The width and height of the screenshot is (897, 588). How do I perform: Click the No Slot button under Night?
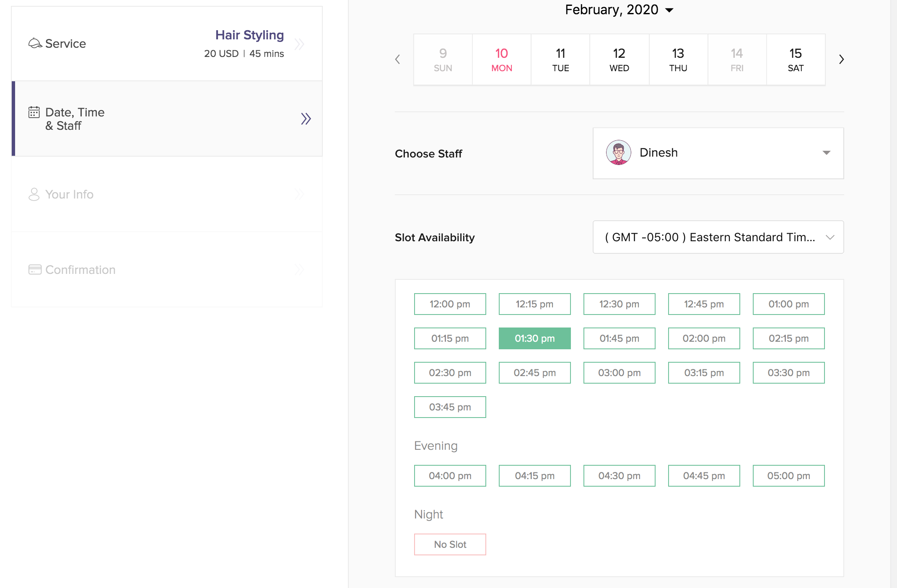pos(450,544)
